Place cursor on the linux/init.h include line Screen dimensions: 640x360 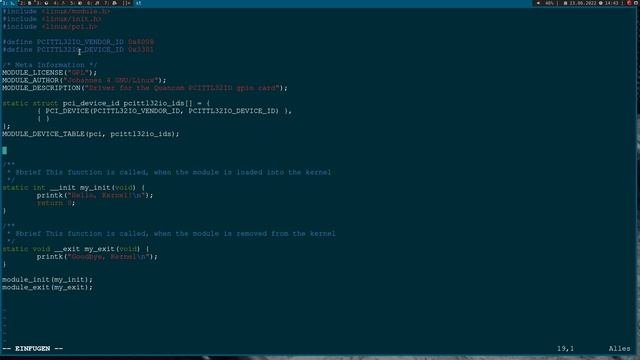point(52,19)
